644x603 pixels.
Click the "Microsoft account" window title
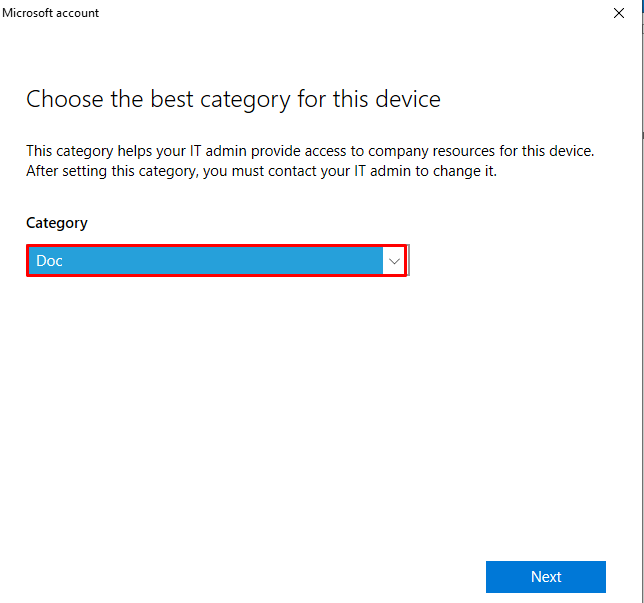tap(51, 13)
